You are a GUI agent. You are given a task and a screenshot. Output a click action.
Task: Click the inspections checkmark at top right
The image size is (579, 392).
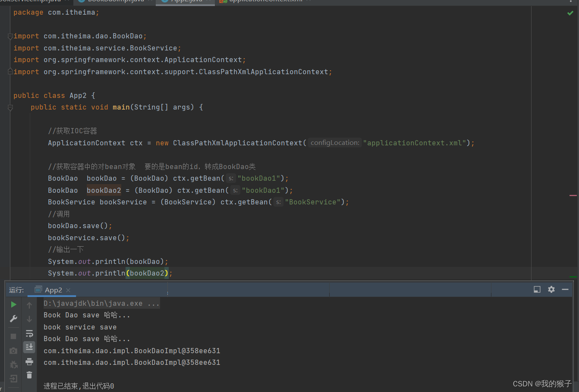point(570,13)
